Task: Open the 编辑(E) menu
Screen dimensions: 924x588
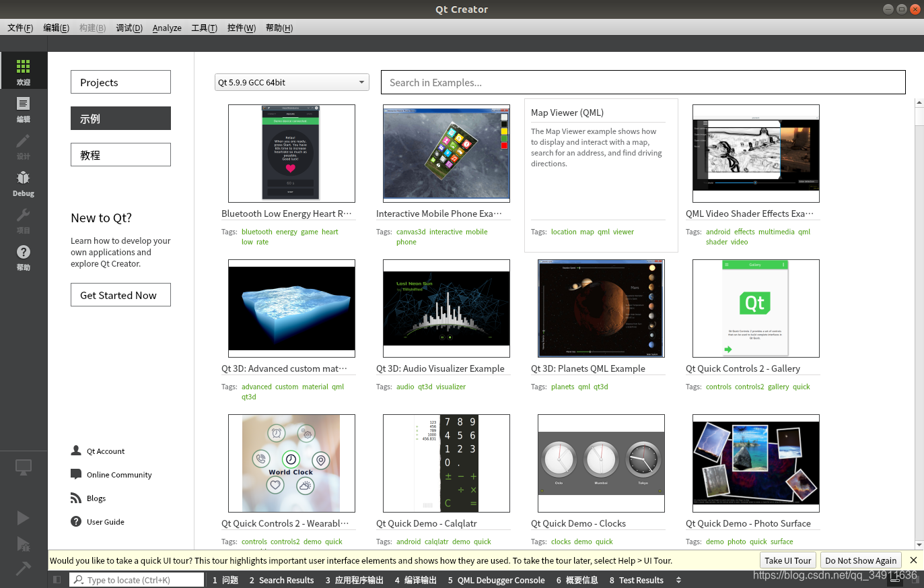Action: point(56,28)
